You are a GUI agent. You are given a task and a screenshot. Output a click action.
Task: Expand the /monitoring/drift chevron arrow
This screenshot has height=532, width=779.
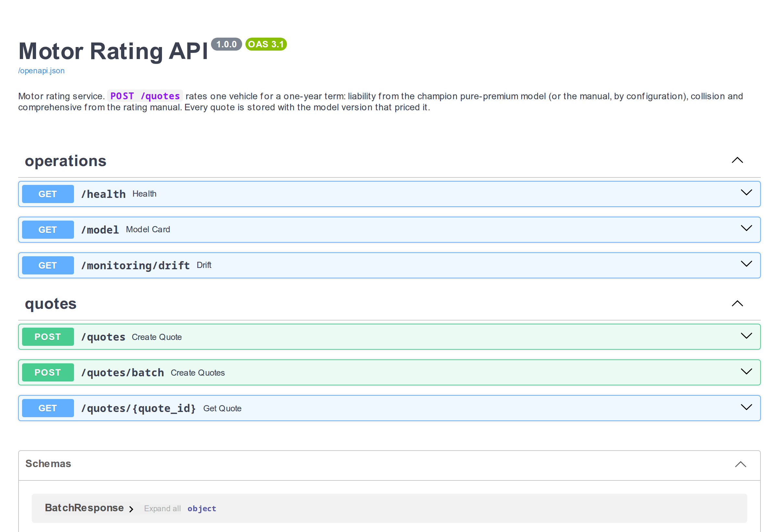pos(746,264)
